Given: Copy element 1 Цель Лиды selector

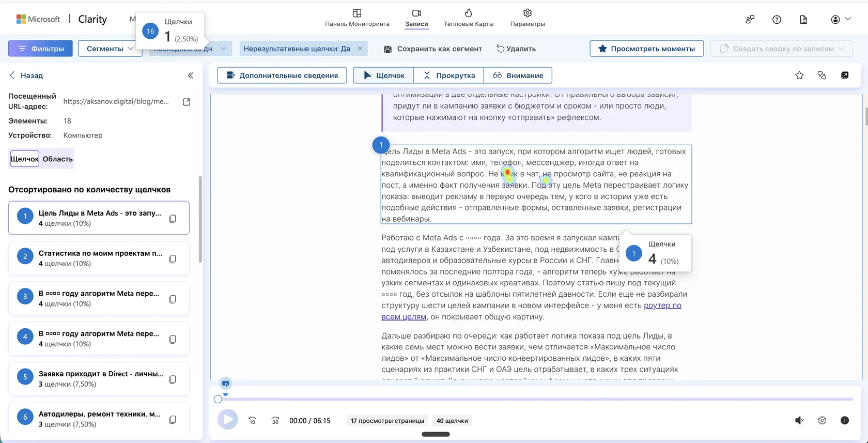Looking at the screenshot, I should click(173, 219).
